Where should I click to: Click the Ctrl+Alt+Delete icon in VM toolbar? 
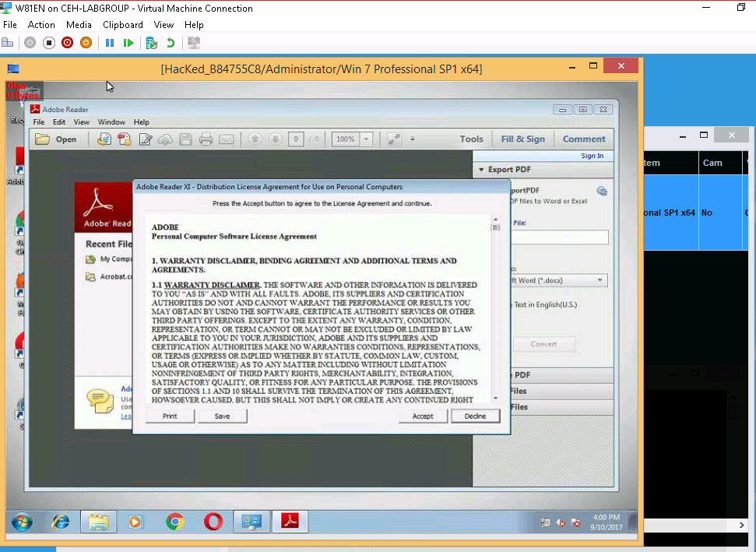[7, 43]
